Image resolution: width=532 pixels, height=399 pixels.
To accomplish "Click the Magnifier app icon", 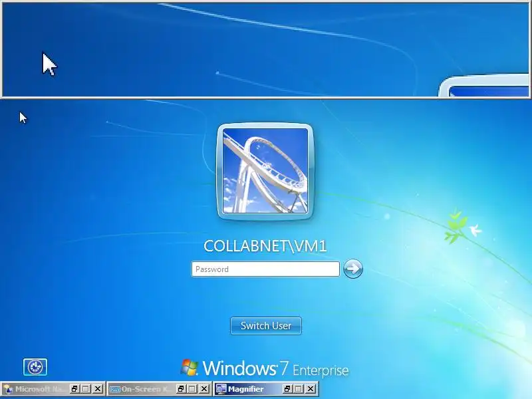I will click(221, 389).
